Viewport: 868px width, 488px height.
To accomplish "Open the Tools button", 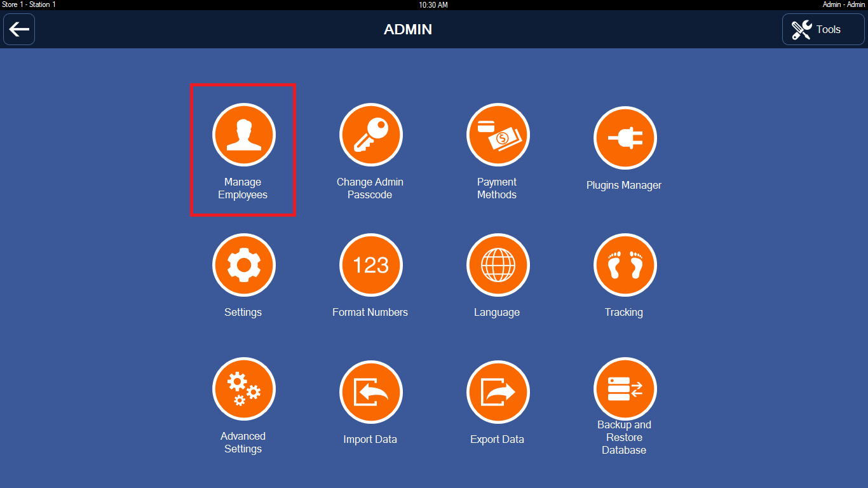I will [824, 29].
